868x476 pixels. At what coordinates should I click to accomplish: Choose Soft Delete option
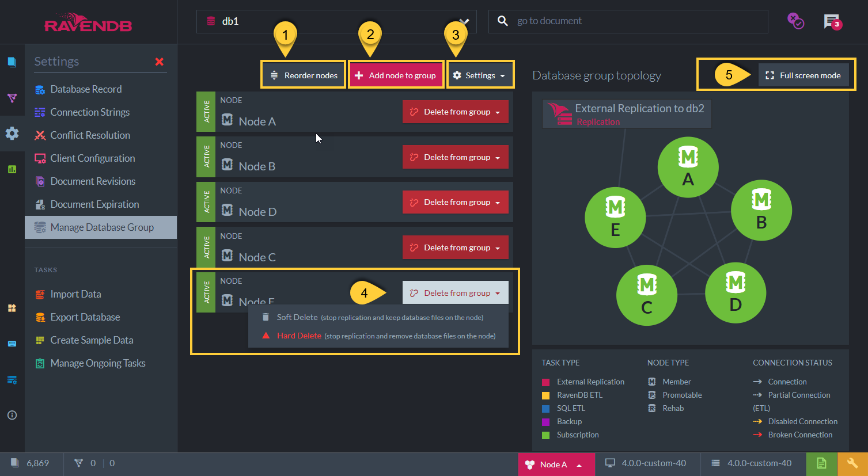tap(378, 317)
